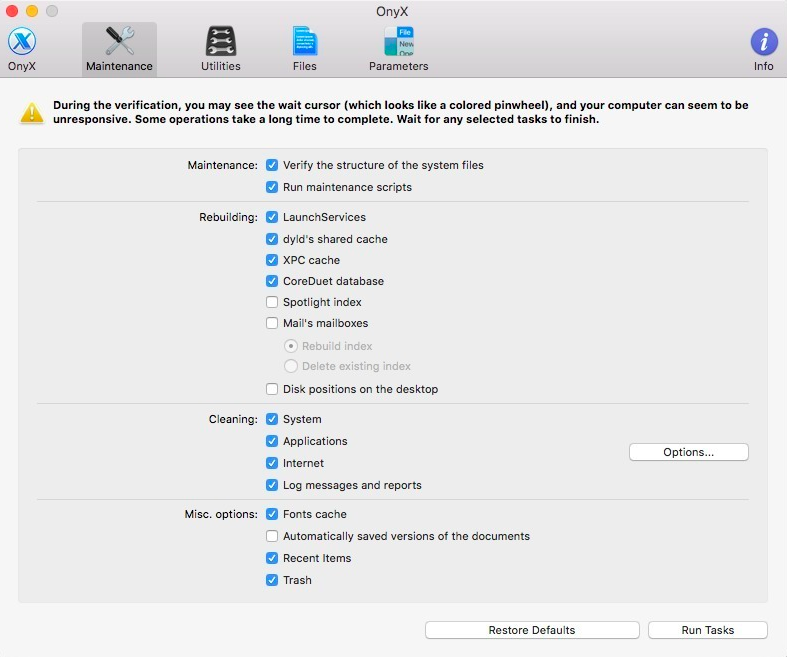Uncheck Verify the structure of system files
Viewport: 787px width, 657px height.
point(272,165)
